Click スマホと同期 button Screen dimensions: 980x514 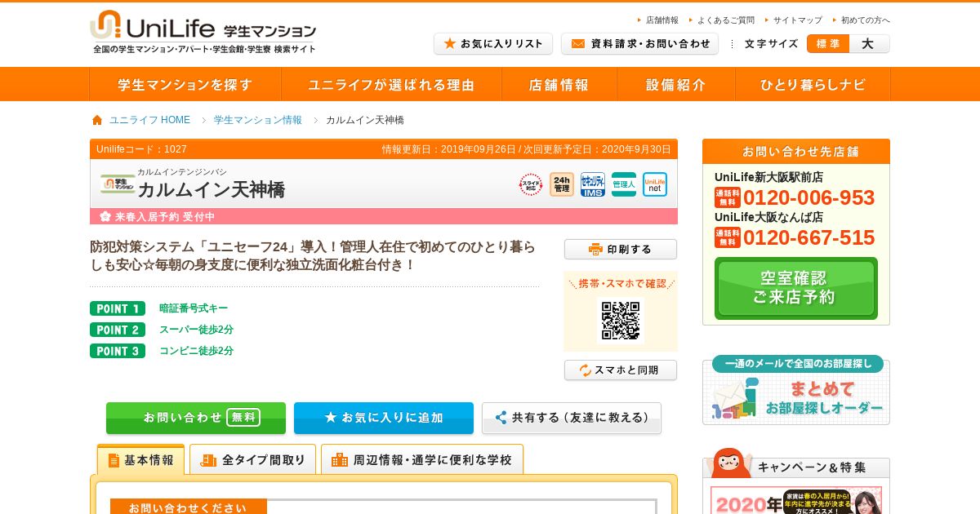coord(621,370)
